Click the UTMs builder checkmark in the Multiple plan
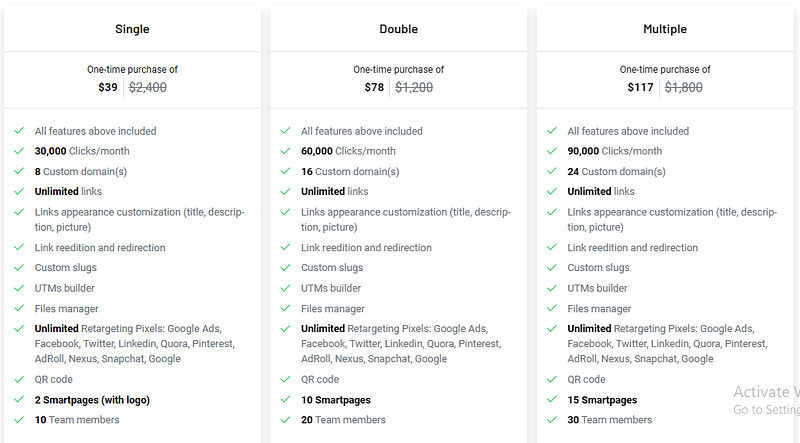Image resolution: width=800 pixels, height=443 pixels. pos(552,288)
